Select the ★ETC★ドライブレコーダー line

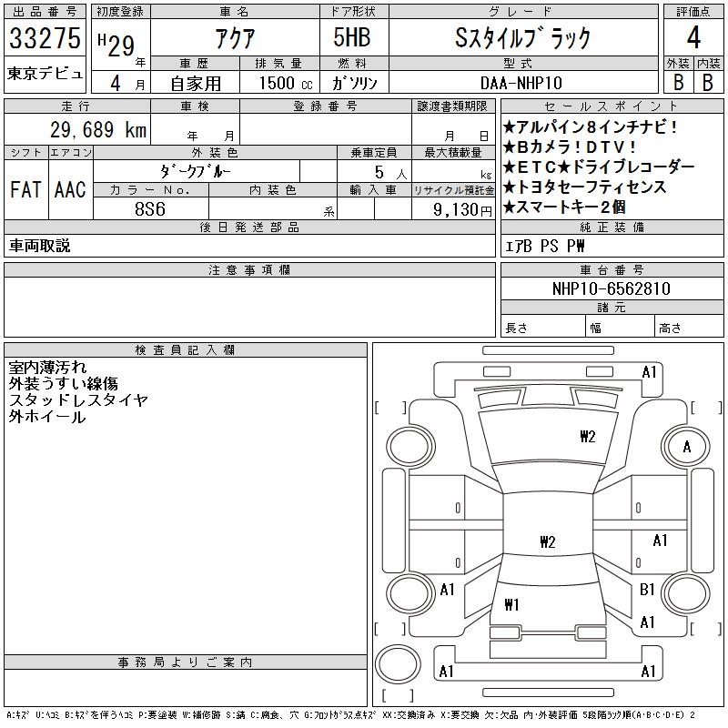pyautogui.click(x=599, y=167)
